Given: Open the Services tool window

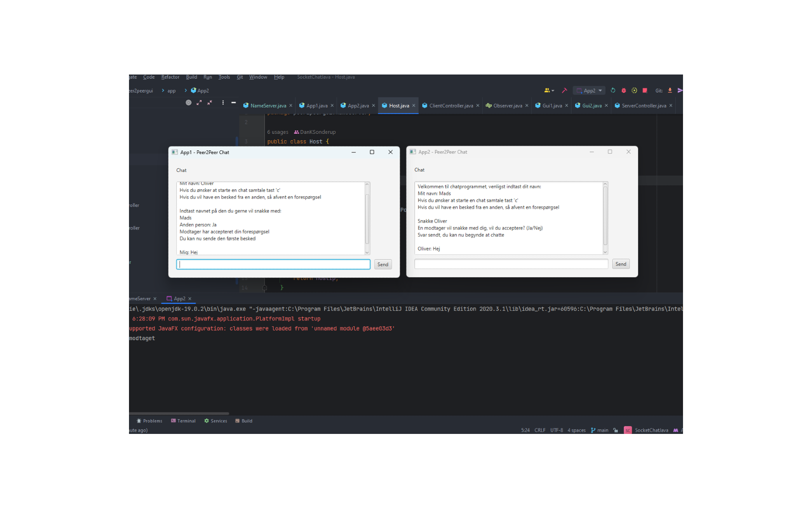Looking at the screenshot, I should coord(216,421).
